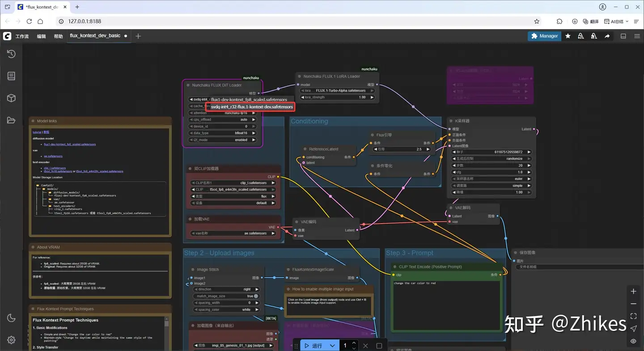Viewport: 644px width, 351px height.
Task: Click the zoom in plus icon
Action: 633,292
